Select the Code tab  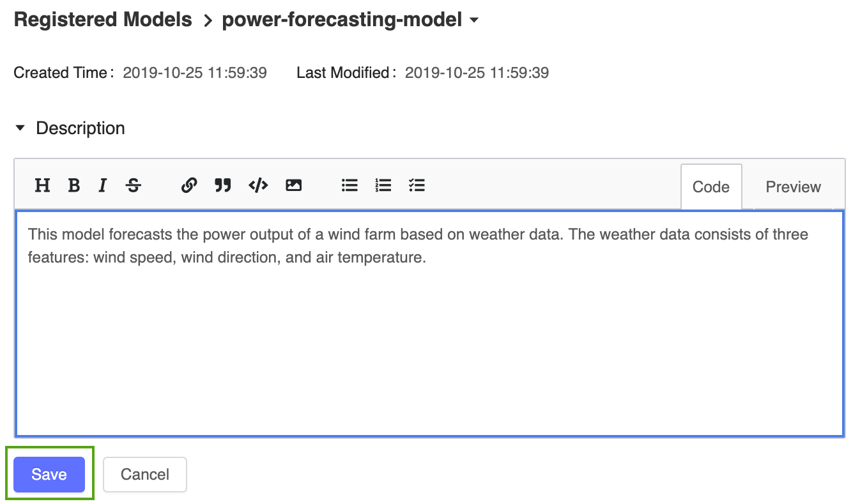coord(711,187)
